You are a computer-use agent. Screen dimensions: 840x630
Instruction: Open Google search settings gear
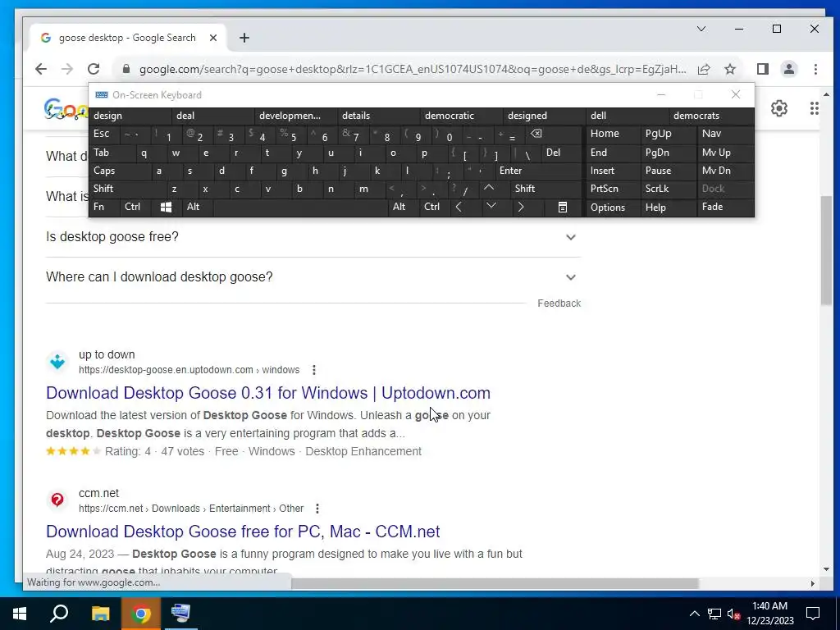(x=779, y=108)
